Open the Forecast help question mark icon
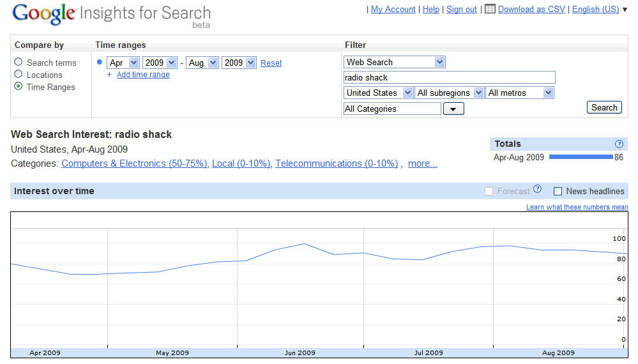Screen dimensions: 638x364 538,189
